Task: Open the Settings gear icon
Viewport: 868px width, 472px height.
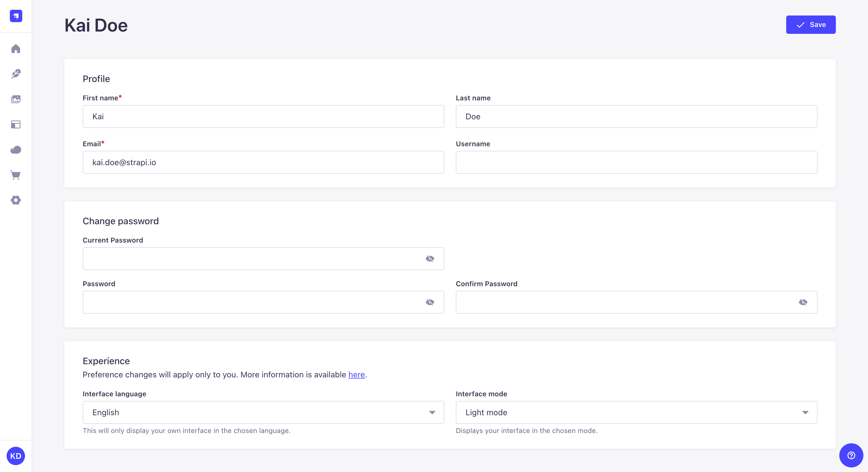Action: (x=16, y=200)
